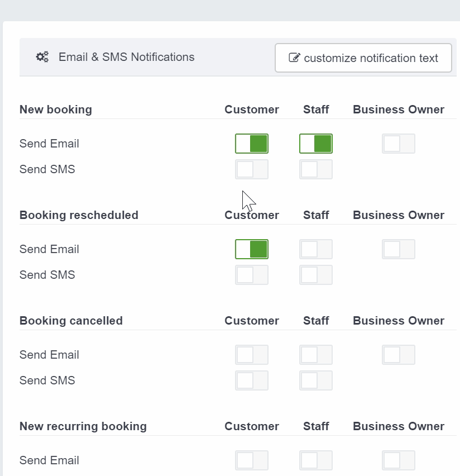Screen dimensions: 460x476
Task: Enable Booking rescheduled Business Owner email toggle
Action: click(399, 249)
